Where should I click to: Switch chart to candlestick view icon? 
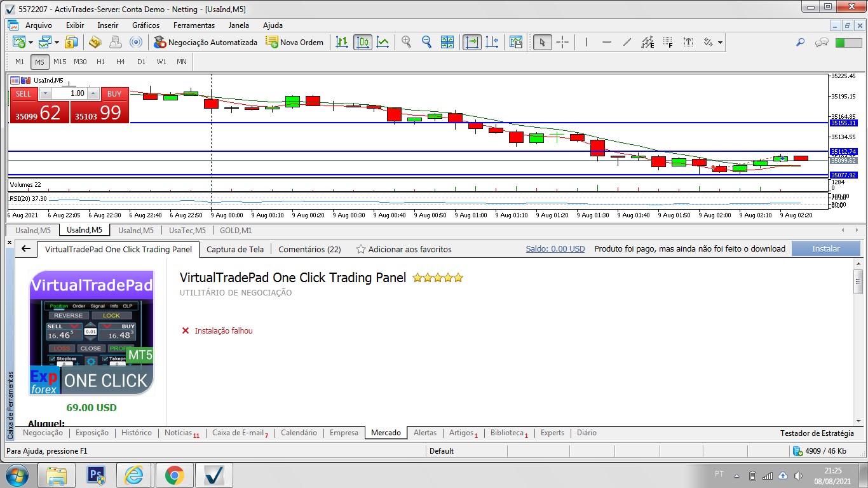pos(363,43)
